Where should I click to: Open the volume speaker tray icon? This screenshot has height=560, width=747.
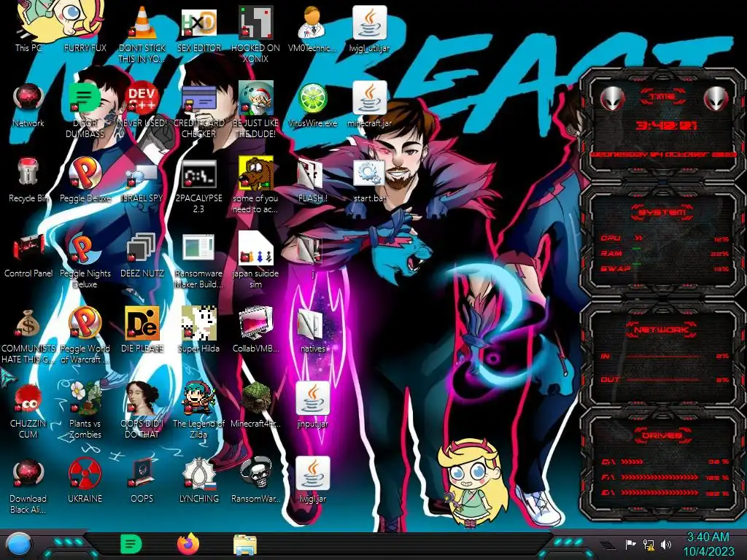pos(666,544)
